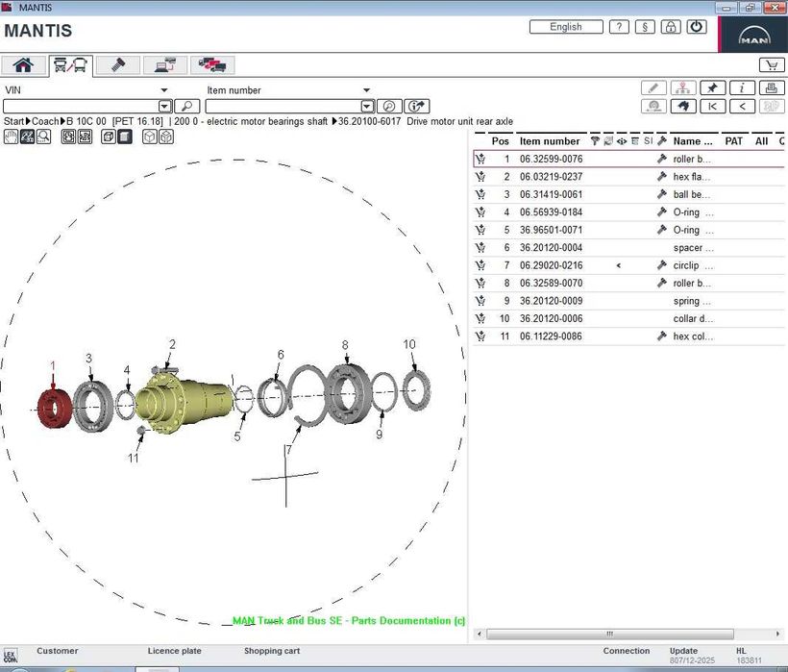The image size is (788, 672).
Task: Click item info arrow button beside item search
Action: (x=417, y=107)
